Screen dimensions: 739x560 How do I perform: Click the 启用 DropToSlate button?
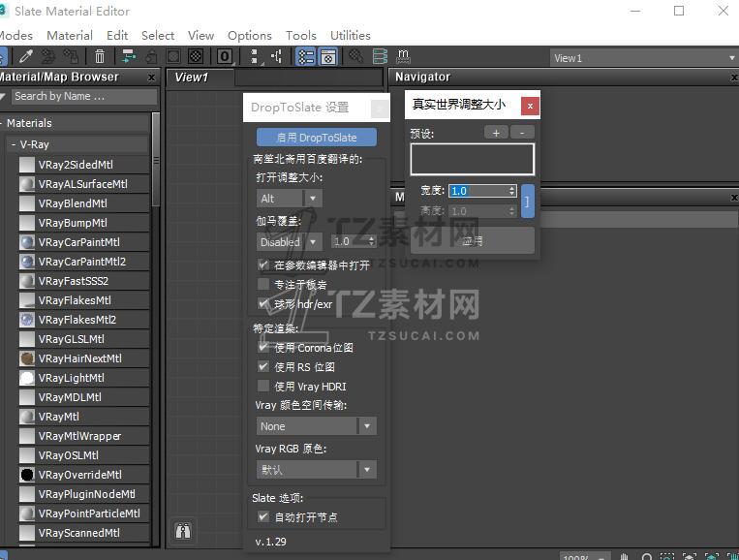[316, 138]
